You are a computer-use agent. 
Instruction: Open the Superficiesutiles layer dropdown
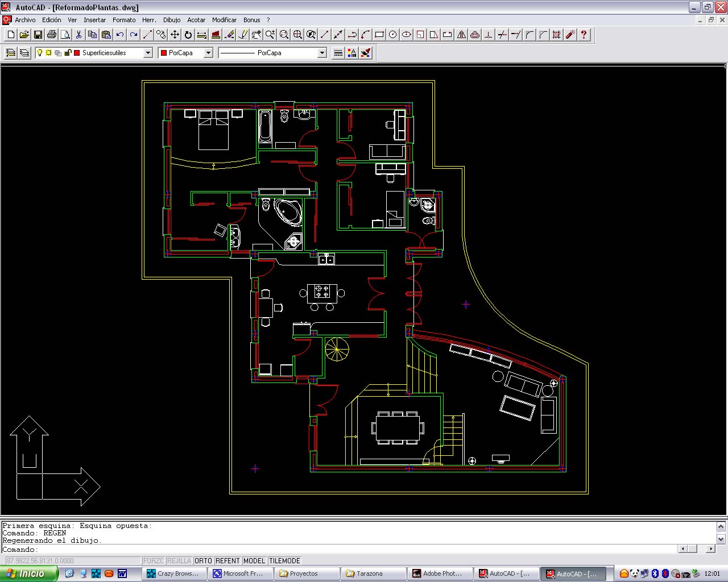(148, 53)
